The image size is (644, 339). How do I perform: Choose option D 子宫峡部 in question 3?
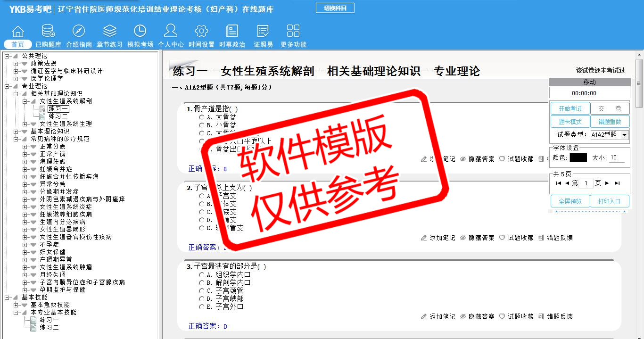(x=202, y=299)
